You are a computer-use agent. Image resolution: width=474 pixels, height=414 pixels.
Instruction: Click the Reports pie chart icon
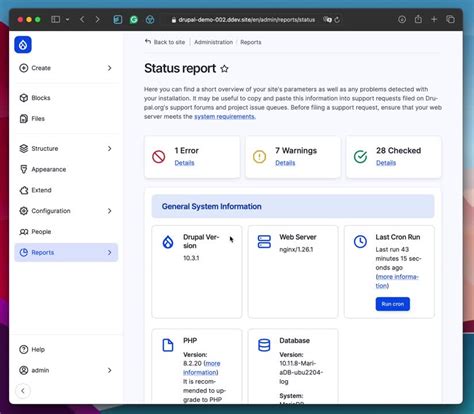point(24,252)
